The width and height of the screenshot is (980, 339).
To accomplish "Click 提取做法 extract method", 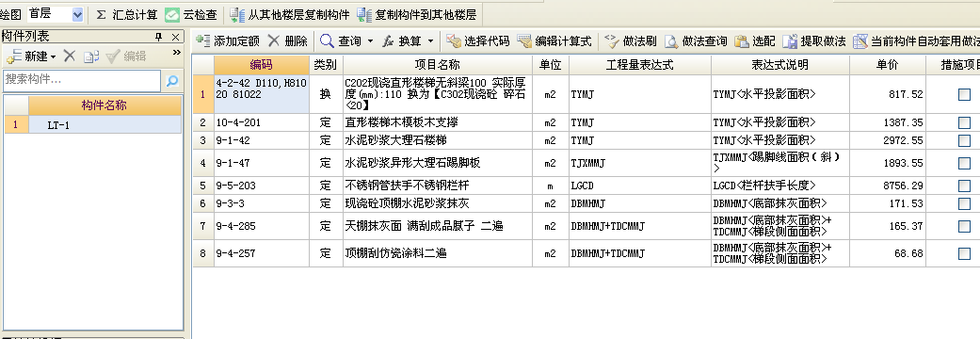I will (814, 41).
